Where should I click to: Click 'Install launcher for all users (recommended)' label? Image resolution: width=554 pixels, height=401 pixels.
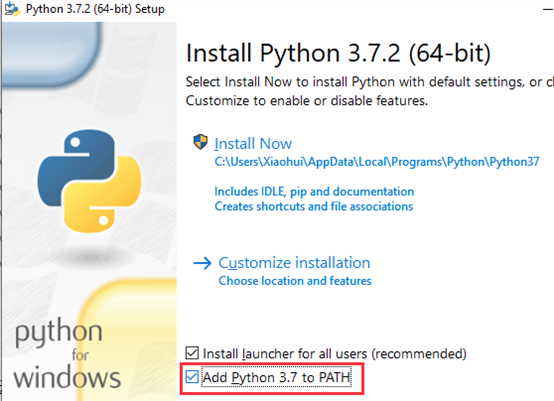[335, 354]
